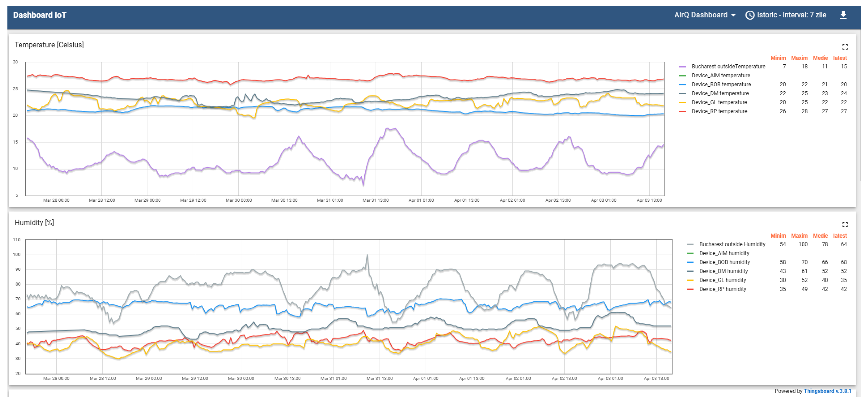Click Device_AIM humidity green swatch
The width and height of the screenshot is (868, 403).
(x=690, y=253)
